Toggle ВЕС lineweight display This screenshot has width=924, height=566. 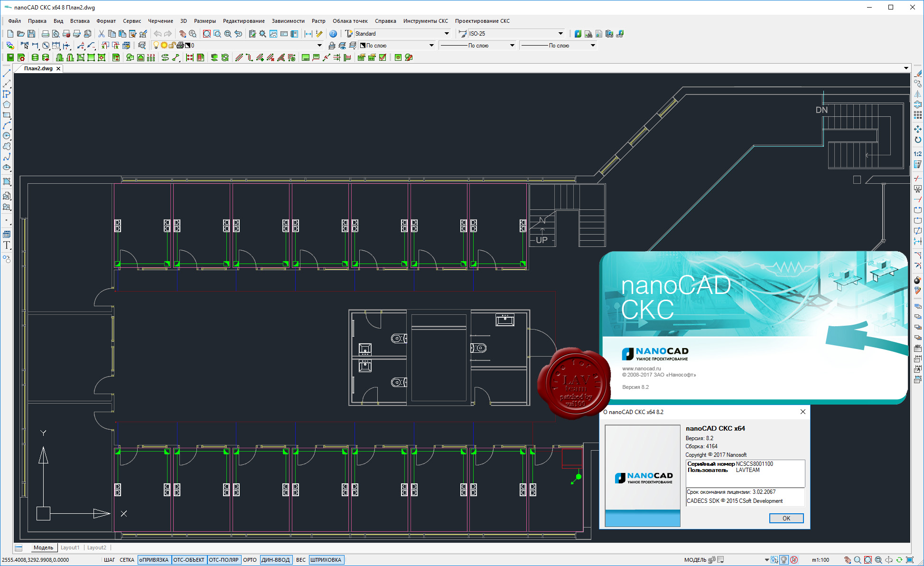tap(301, 560)
